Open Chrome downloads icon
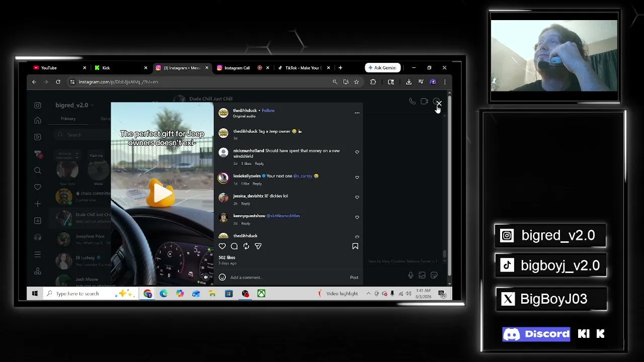Viewport: 644px width, 362px height. coord(409,82)
